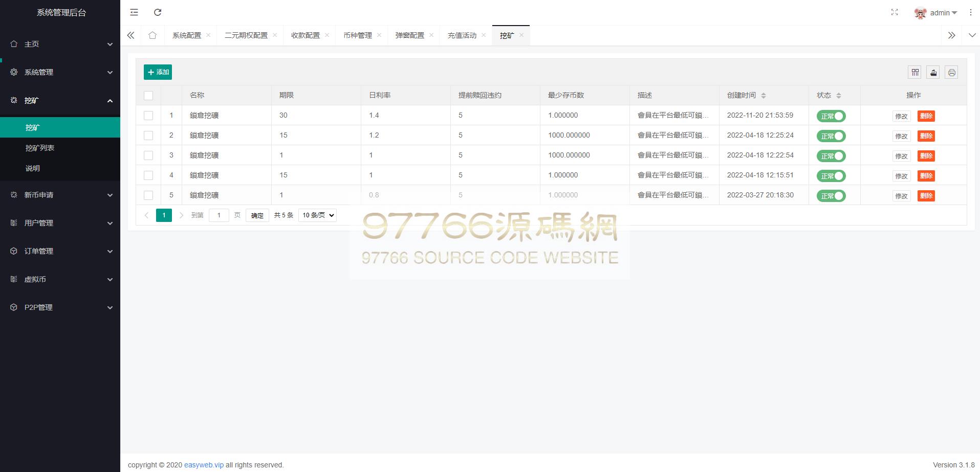Check the checkbox for row 3
This screenshot has height=472, width=980.
tap(148, 155)
